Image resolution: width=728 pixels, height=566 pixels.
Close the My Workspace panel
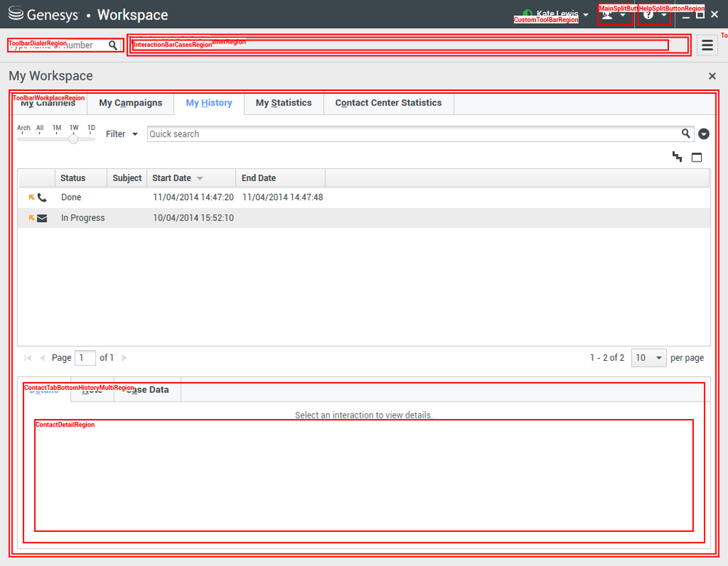(x=712, y=76)
